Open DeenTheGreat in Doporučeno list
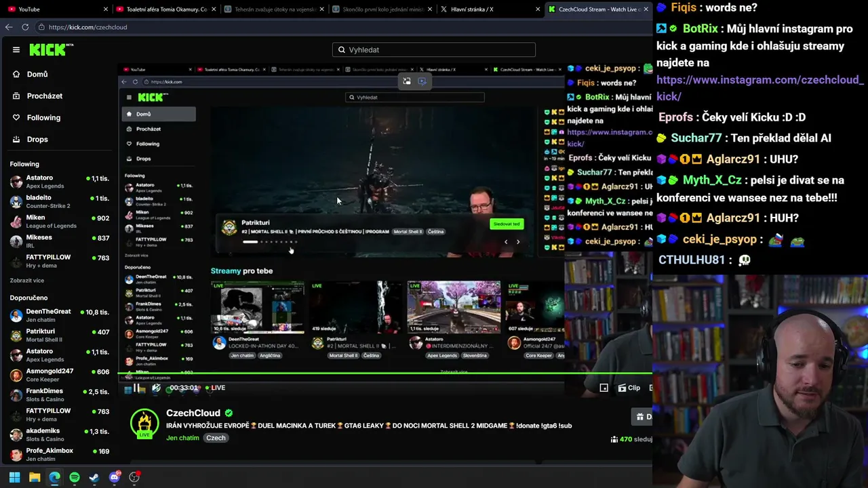Viewport: 868px width, 488px height. coord(60,315)
